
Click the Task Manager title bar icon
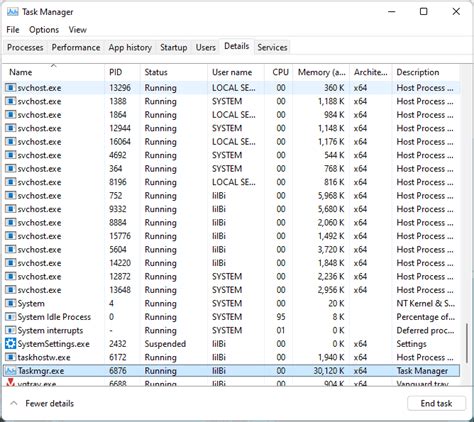click(12, 12)
